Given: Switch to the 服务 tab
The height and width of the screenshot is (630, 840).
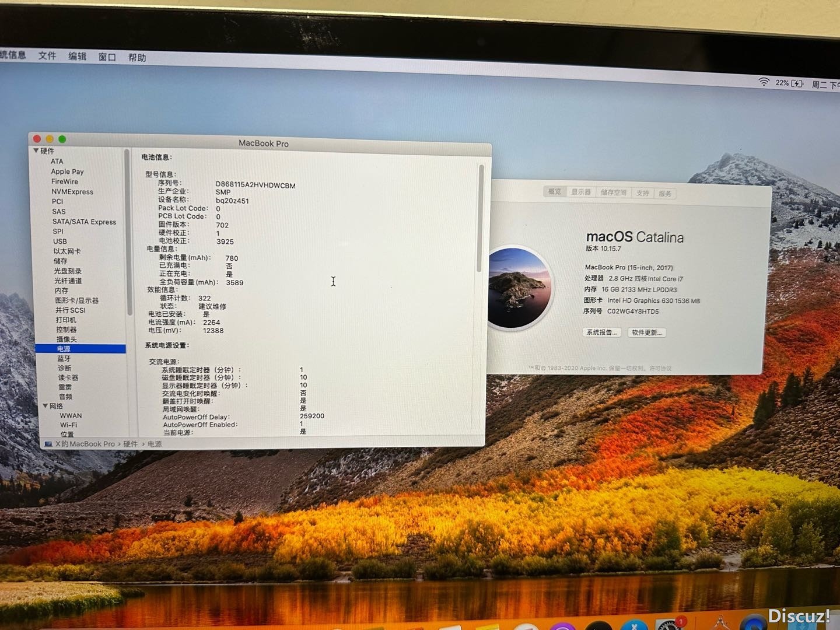Looking at the screenshot, I should tap(665, 194).
